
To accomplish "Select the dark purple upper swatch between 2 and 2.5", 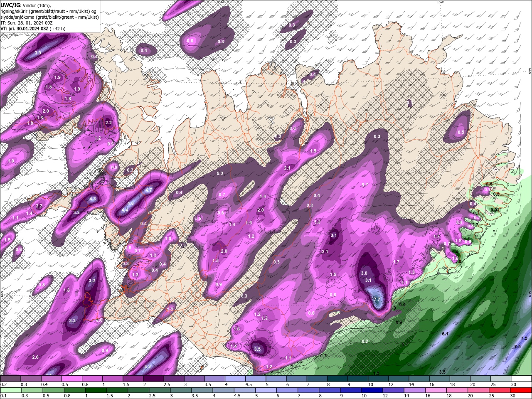I will click(154, 379).
